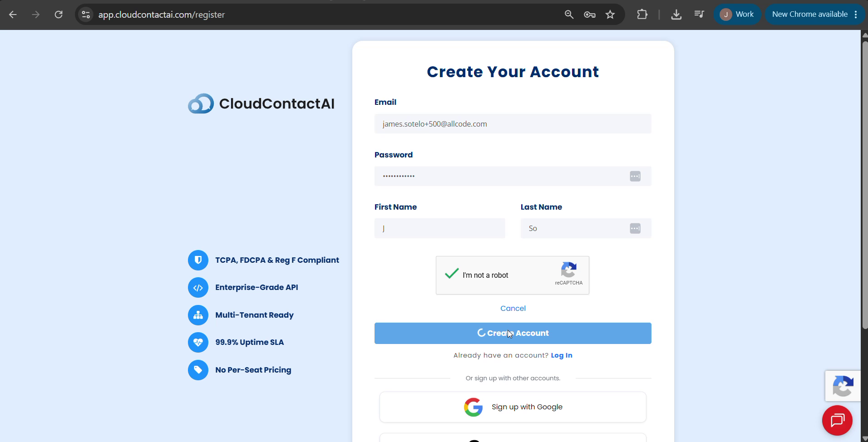The image size is (868, 442).
Task: Click the tag icon for No Per-Seat Pricing
Action: (x=198, y=370)
